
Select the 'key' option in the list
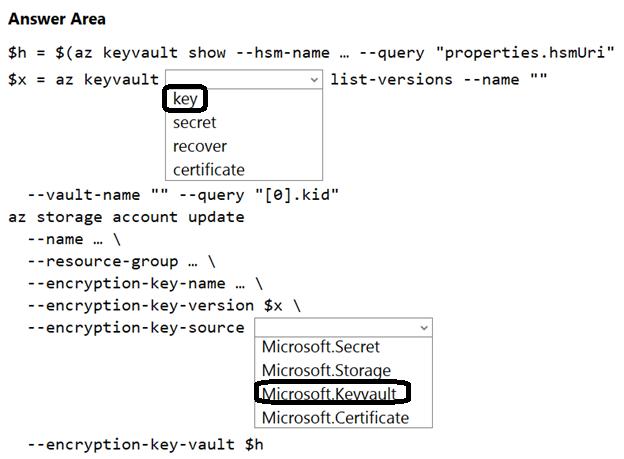click(185, 98)
